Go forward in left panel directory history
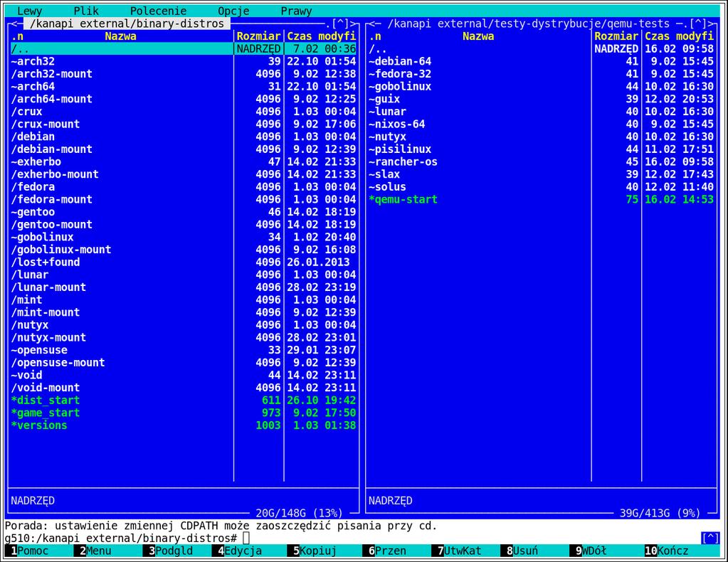Screen dimensions: 728x562 click(354, 23)
